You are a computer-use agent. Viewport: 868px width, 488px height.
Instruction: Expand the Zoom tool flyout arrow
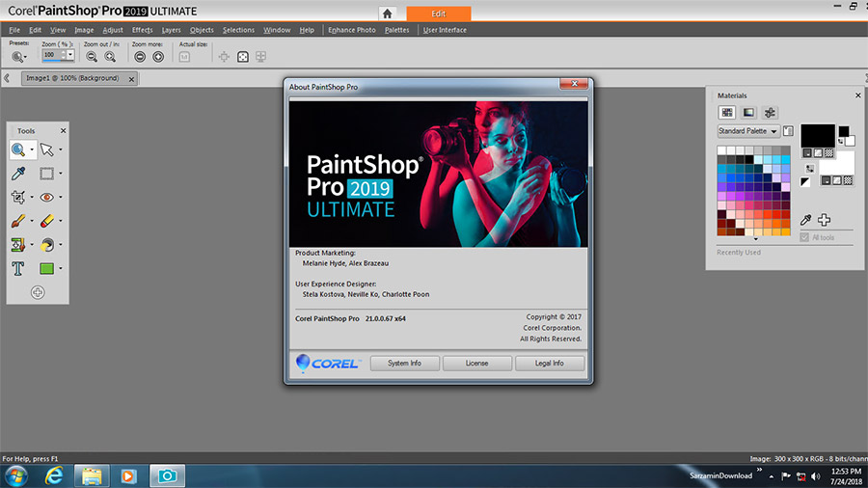(32, 149)
